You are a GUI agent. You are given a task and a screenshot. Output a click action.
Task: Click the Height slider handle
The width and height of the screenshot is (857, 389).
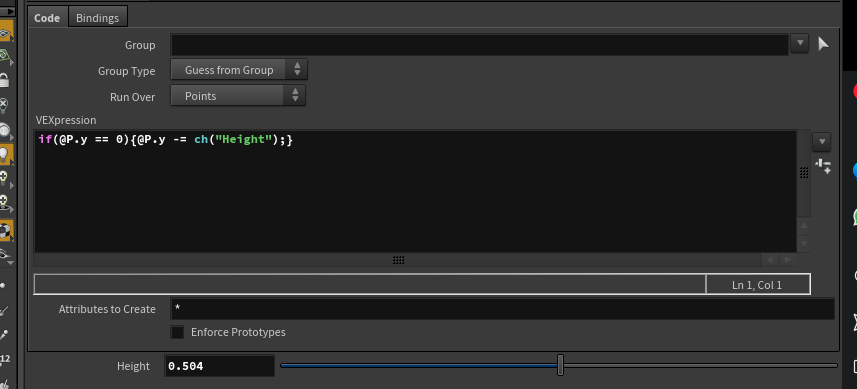coord(560,365)
